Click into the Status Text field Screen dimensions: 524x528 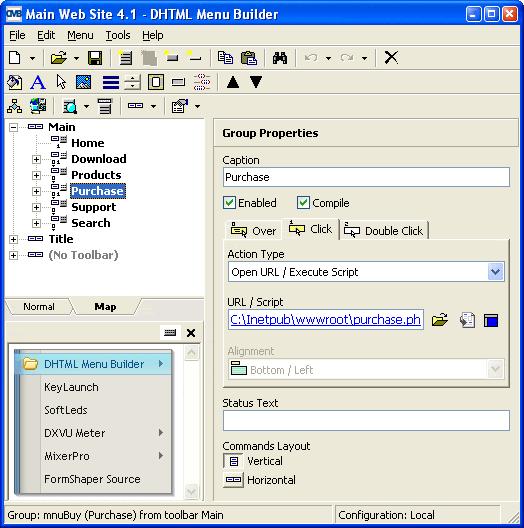coord(366,420)
